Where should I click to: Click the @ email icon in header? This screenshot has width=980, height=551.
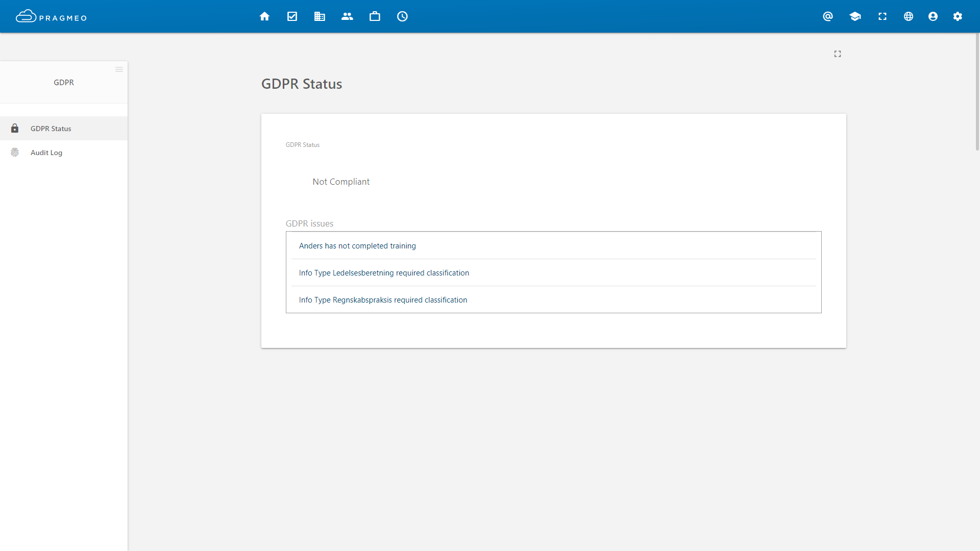coord(828,16)
